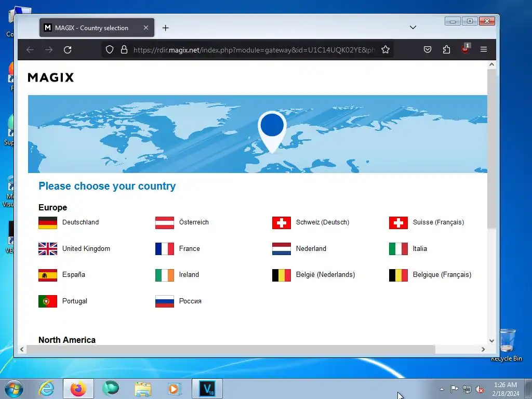
Task: Click the Deutschland flag icon
Action: tap(47, 223)
